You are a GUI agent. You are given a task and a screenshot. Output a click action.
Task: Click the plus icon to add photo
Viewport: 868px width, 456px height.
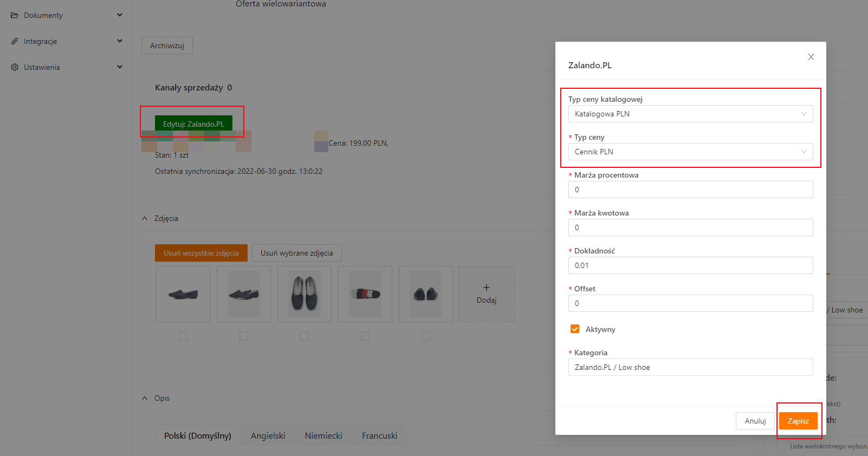486,288
